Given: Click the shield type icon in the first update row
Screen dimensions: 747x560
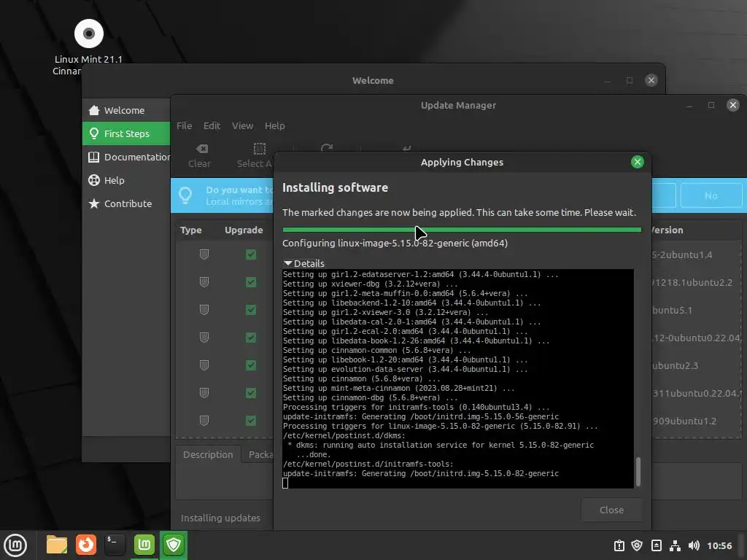Looking at the screenshot, I should click(204, 254).
